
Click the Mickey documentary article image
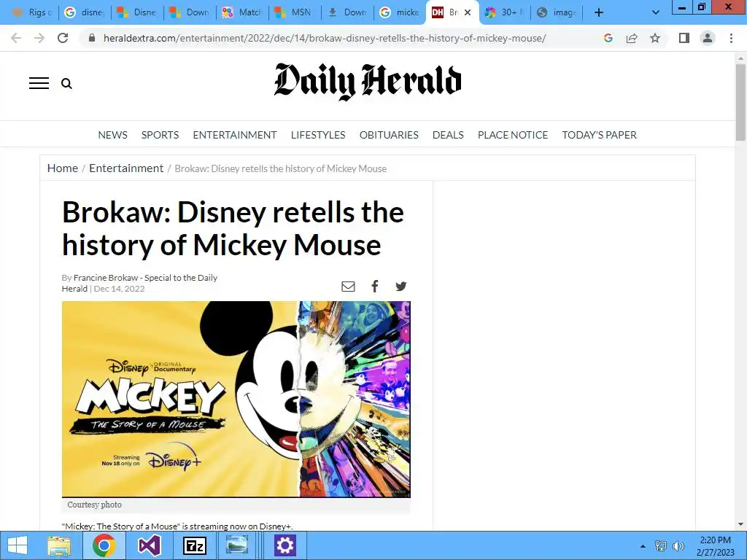pyautogui.click(x=236, y=399)
